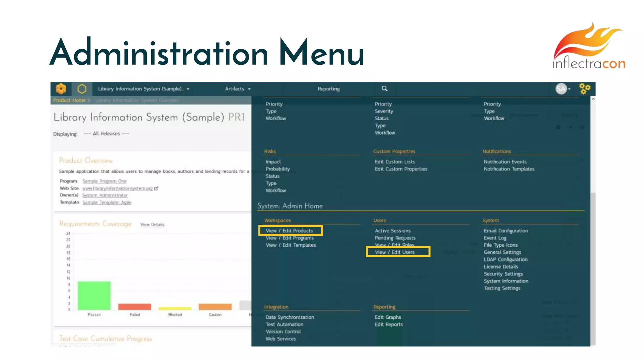Open Edit Custom Lists
The image size is (644, 362).
[x=395, y=162]
